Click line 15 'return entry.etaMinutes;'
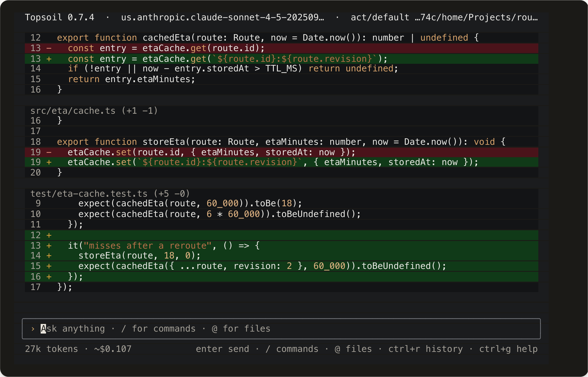Viewport: 588px width, 377px height. 281,79
